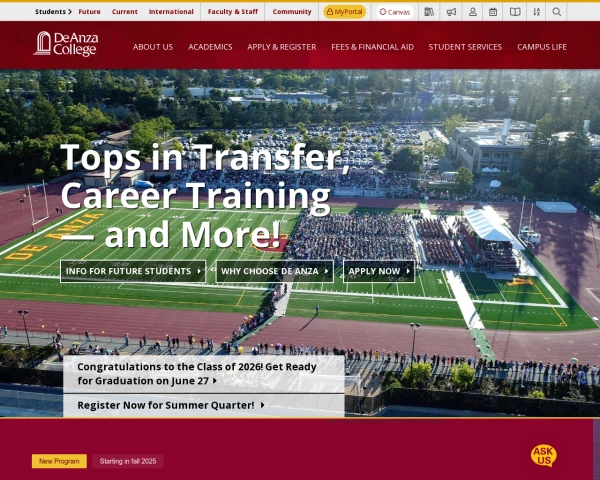Open the A-Z index icon
Image resolution: width=600 pixels, height=480 pixels.
click(536, 12)
